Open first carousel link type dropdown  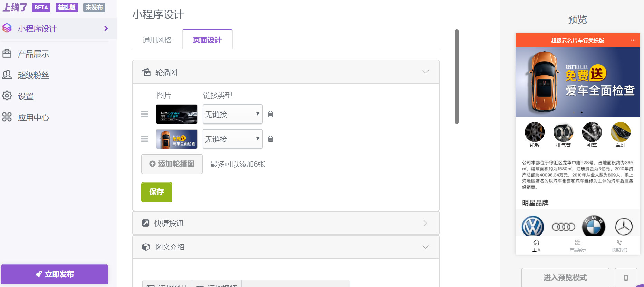point(232,114)
